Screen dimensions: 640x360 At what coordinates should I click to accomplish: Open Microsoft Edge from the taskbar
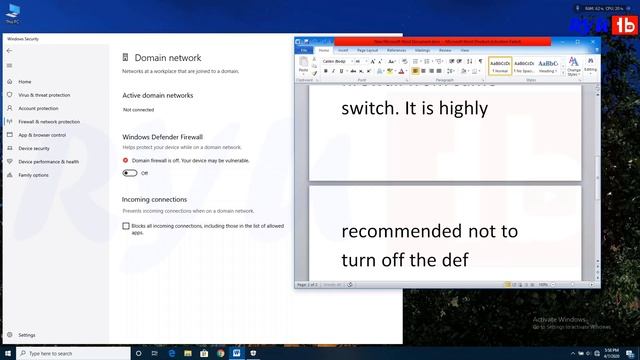171,353
